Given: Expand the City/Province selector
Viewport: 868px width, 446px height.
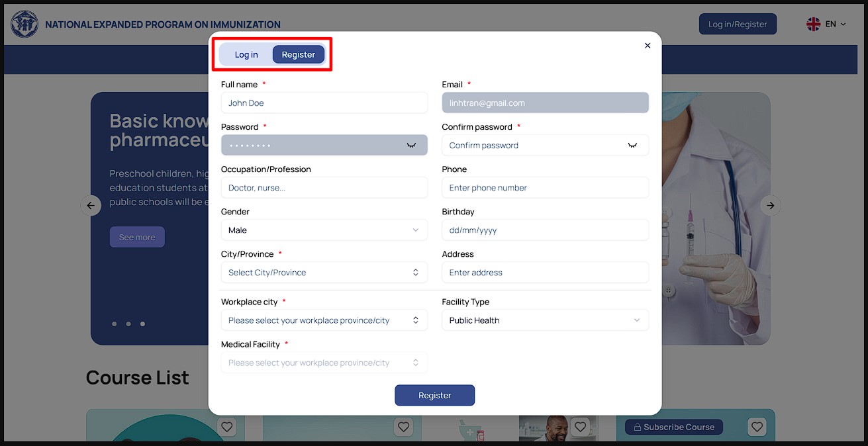Looking at the screenshot, I should pos(324,273).
